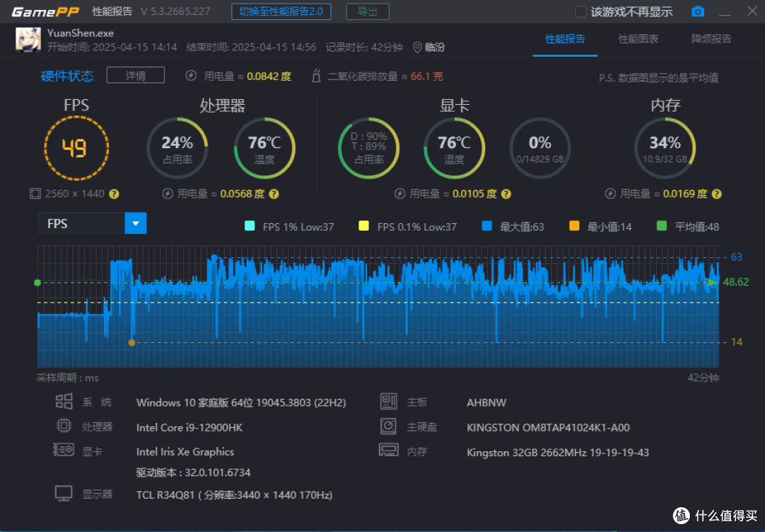Screen dimensions: 765x532
Task: Click the Windows system icon beside 系统
Action: [x=64, y=402]
